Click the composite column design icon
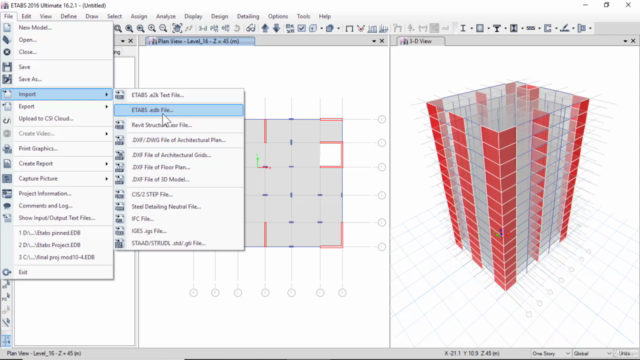The width and height of the screenshot is (640, 360). [514, 28]
